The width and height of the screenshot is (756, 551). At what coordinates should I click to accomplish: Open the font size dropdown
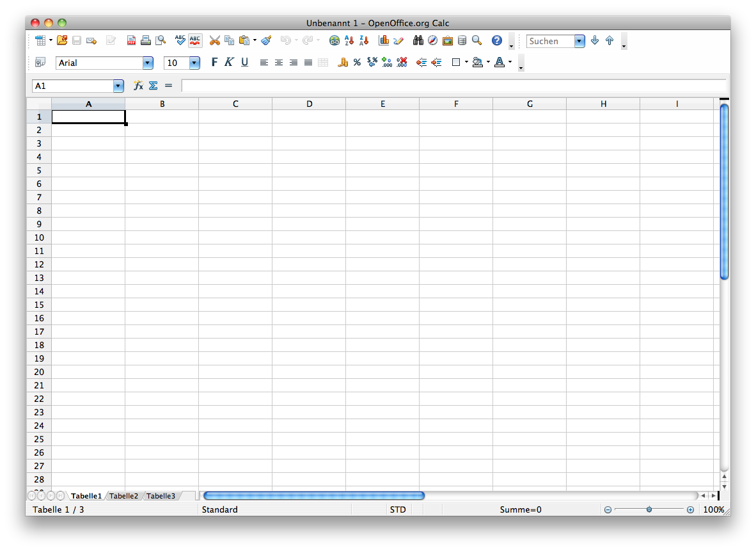point(194,63)
